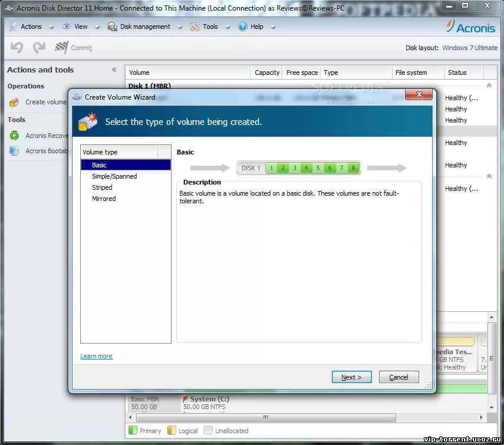
Task: Click the horizontal scrollbar right arrow
Action: [x=481, y=417]
